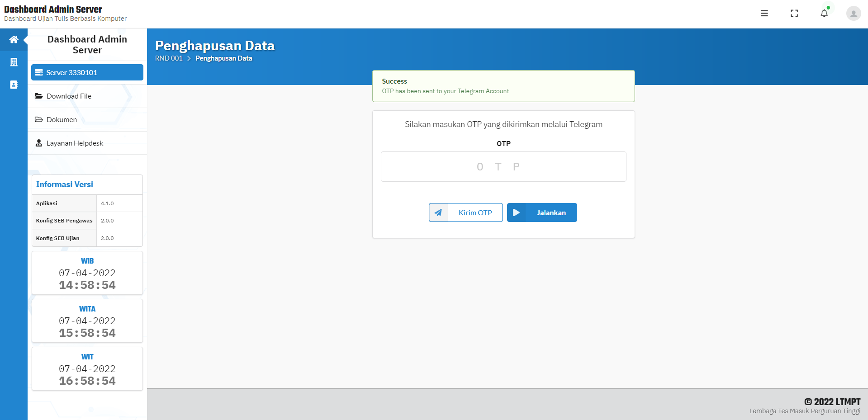This screenshot has height=420, width=868.
Task: Click the Success OTP notification banner
Action: [x=503, y=86]
